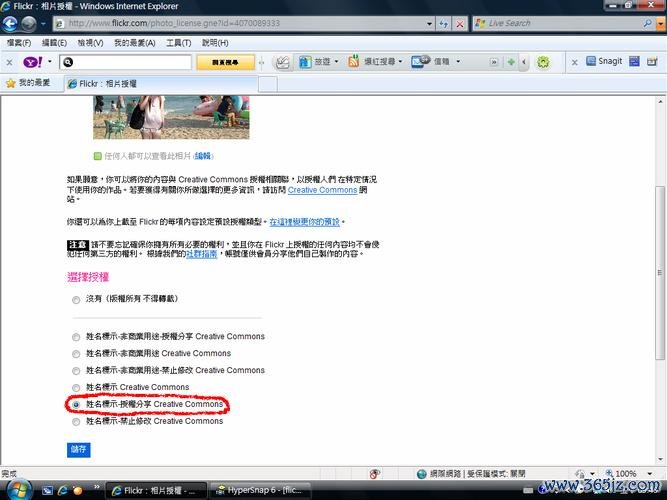
Task: Click the Yahoo! logo icon
Action: click(32, 62)
